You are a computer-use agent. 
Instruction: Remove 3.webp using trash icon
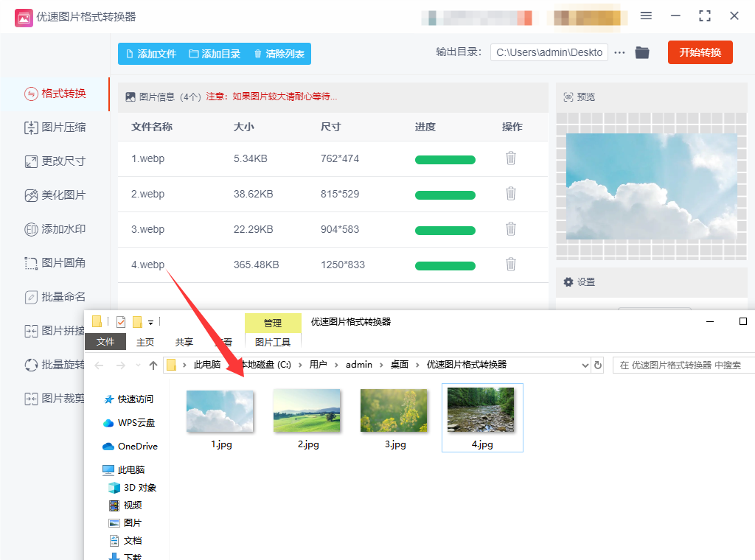(x=511, y=229)
